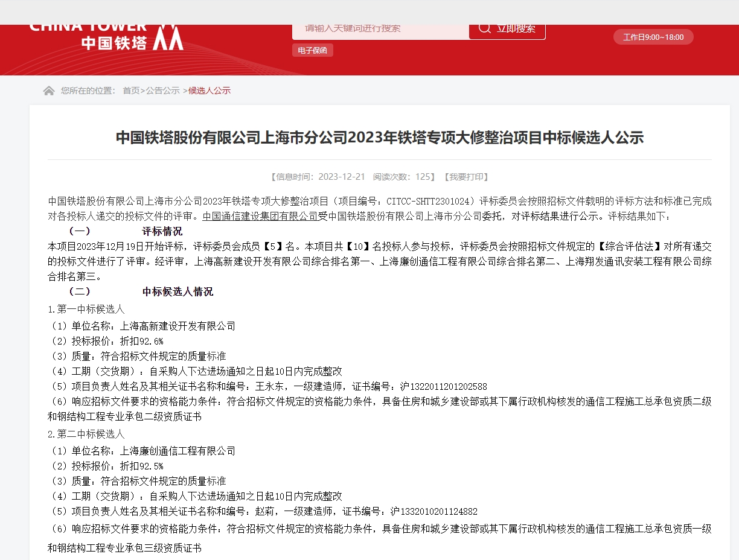Click the home breadcrumb icon

[49, 91]
